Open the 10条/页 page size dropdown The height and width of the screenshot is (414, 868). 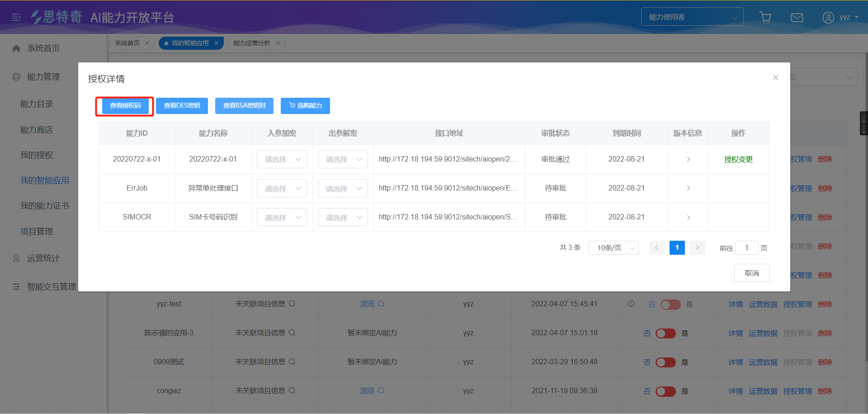[x=613, y=247]
